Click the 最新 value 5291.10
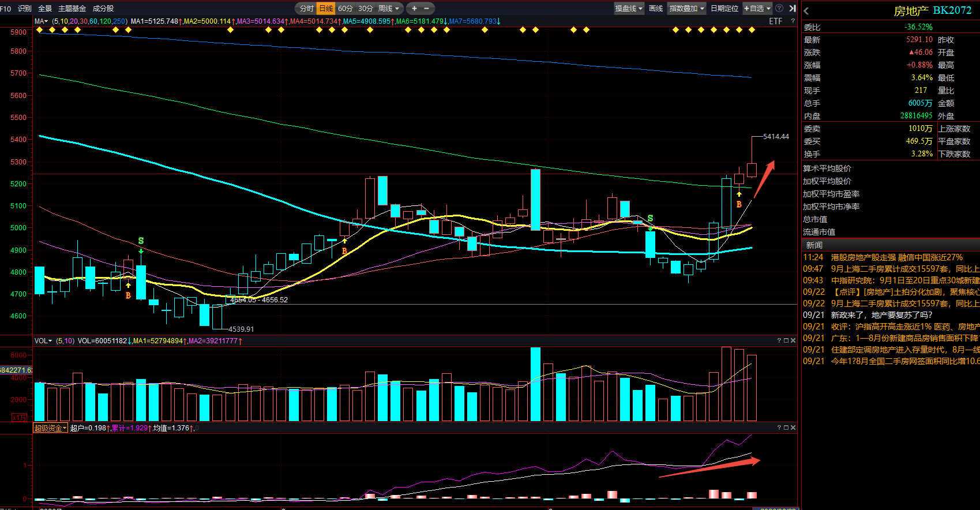This screenshot has width=980, height=510. tap(919, 40)
